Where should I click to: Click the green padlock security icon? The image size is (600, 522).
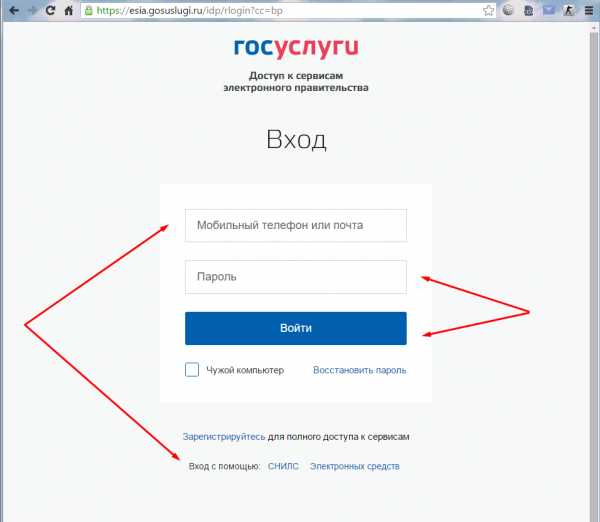[x=89, y=11]
